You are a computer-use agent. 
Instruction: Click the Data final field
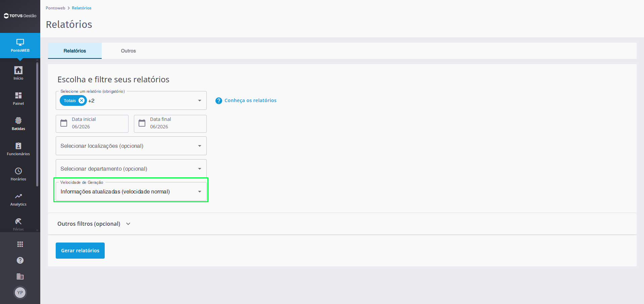(x=170, y=124)
